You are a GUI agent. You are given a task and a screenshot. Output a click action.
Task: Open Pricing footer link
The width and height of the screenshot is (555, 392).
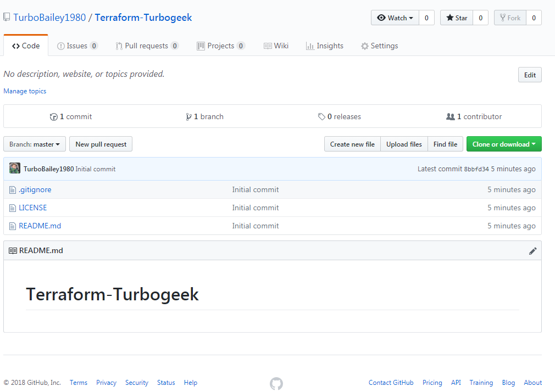432,383
